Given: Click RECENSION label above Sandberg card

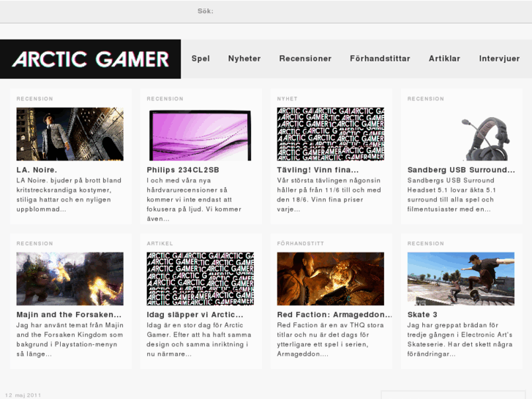Looking at the screenshot, I should [x=425, y=99].
